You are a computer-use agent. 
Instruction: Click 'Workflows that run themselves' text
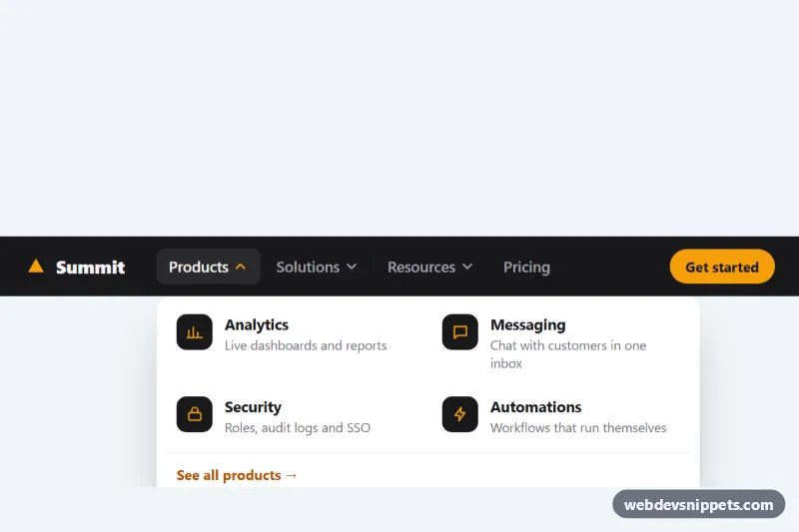click(578, 427)
